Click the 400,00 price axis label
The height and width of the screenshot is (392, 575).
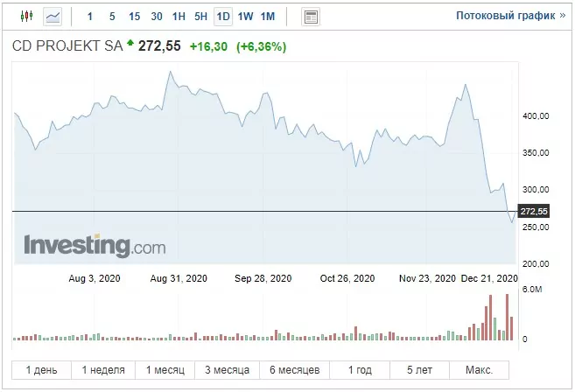point(536,116)
